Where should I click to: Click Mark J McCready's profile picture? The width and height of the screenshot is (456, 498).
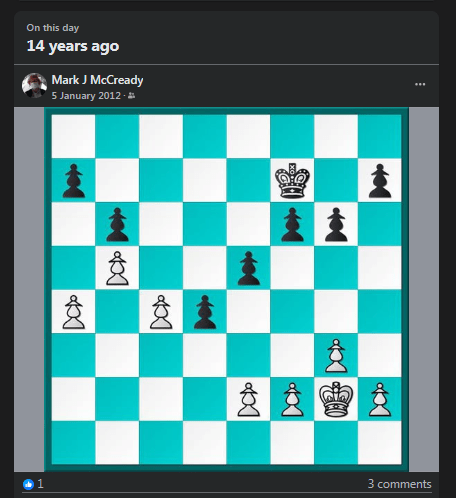[x=34, y=85]
